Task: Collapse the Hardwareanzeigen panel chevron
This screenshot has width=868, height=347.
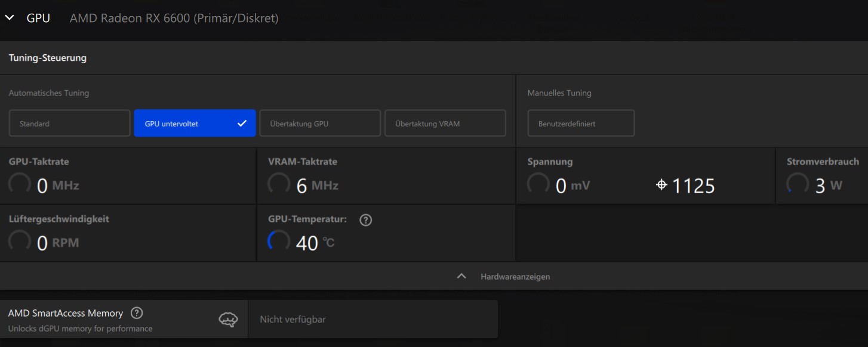Action: (x=461, y=276)
